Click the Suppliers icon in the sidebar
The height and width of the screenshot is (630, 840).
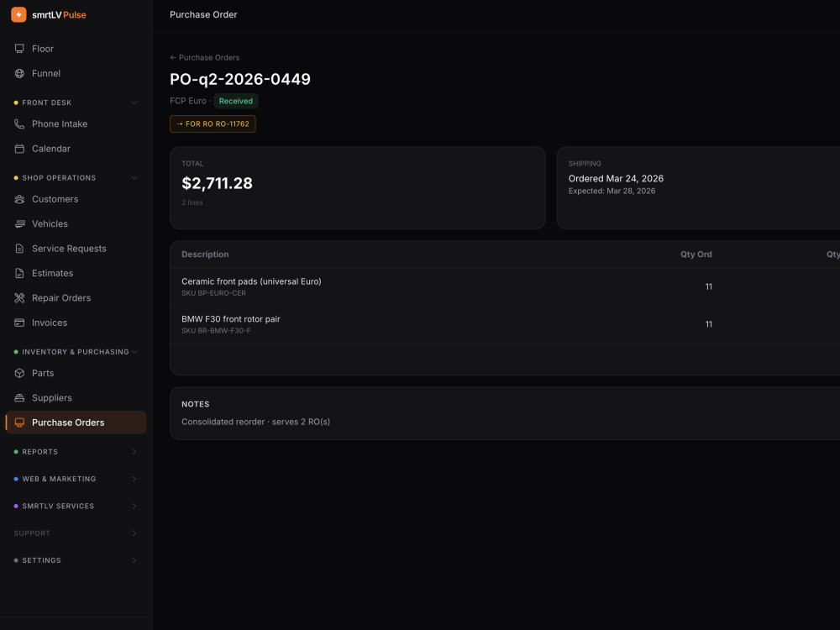pyautogui.click(x=19, y=397)
